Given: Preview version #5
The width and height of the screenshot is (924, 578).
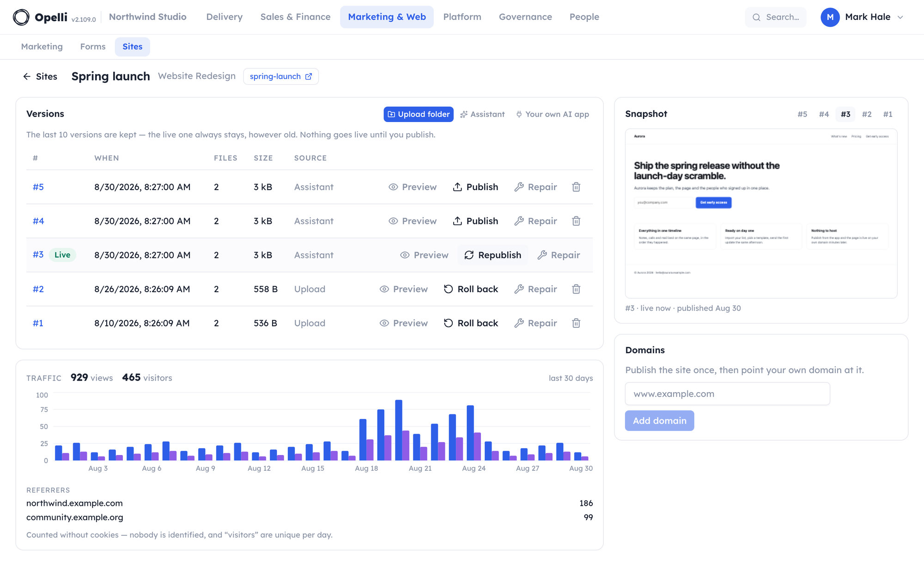Looking at the screenshot, I should point(413,187).
